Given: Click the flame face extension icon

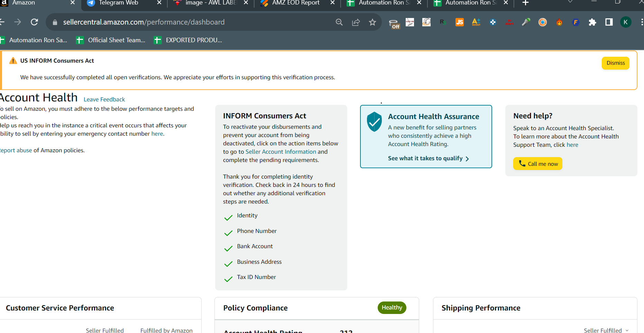Looking at the screenshot, I should (559, 22).
